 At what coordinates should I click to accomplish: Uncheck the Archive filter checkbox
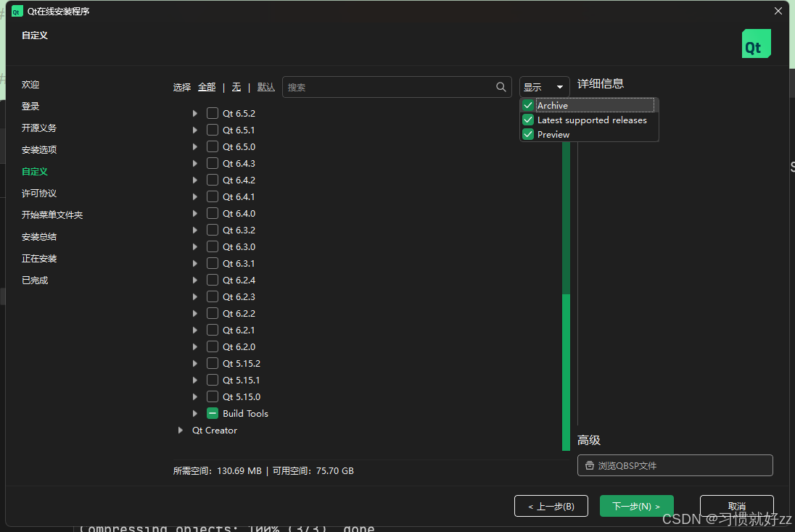[x=528, y=105]
